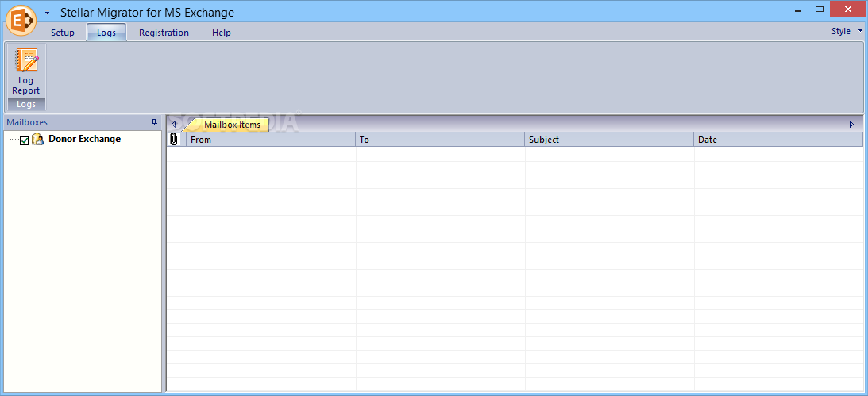Viewport: 868px width, 396px height.
Task: Open the Log Report tool
Action: [26, 72]
